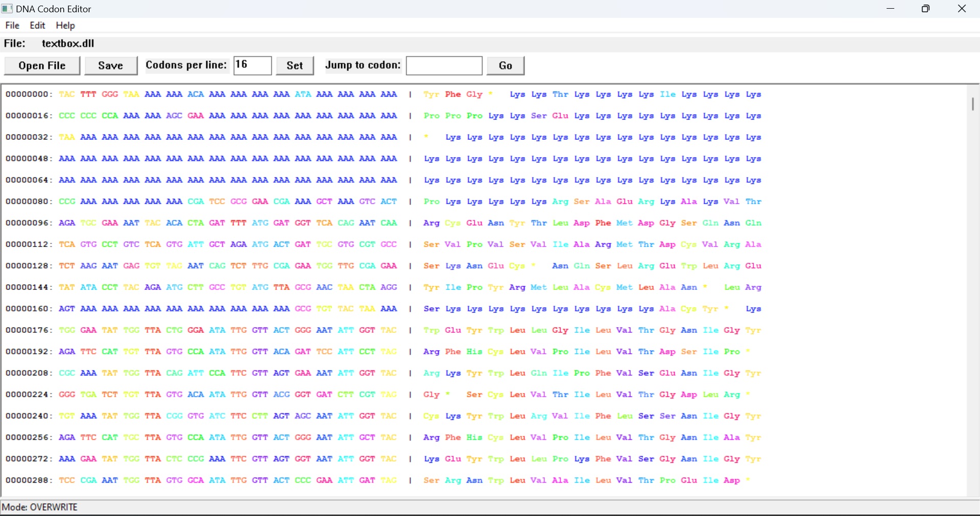980x516 pixels.
Task: Click the empty Jump to codon field
Action: click(443, 65)
